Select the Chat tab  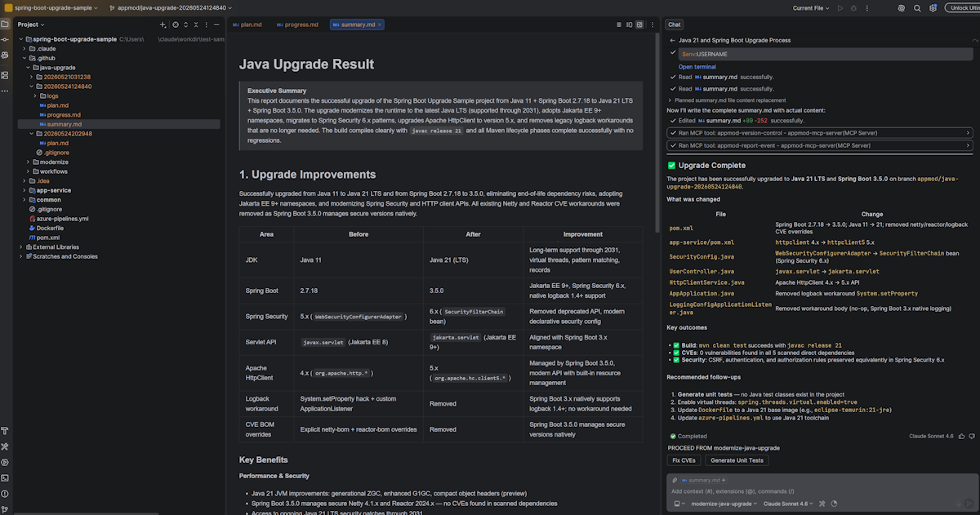point(675,24)
